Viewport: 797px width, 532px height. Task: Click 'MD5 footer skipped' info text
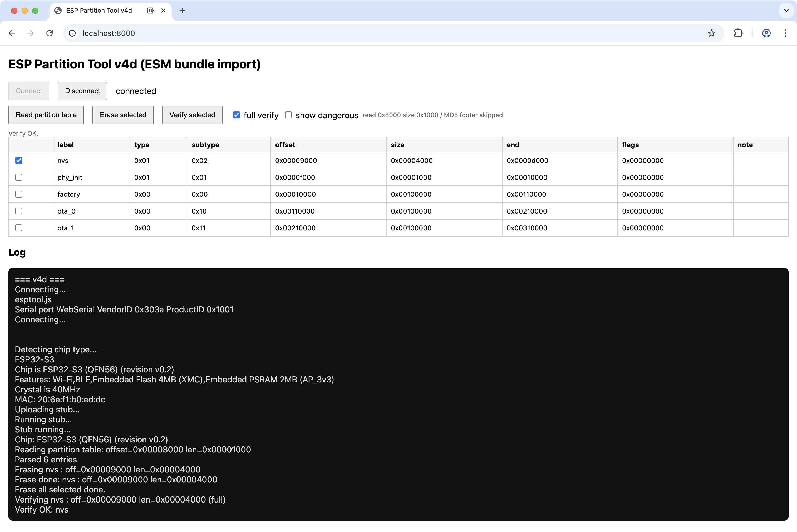[473, 115]
